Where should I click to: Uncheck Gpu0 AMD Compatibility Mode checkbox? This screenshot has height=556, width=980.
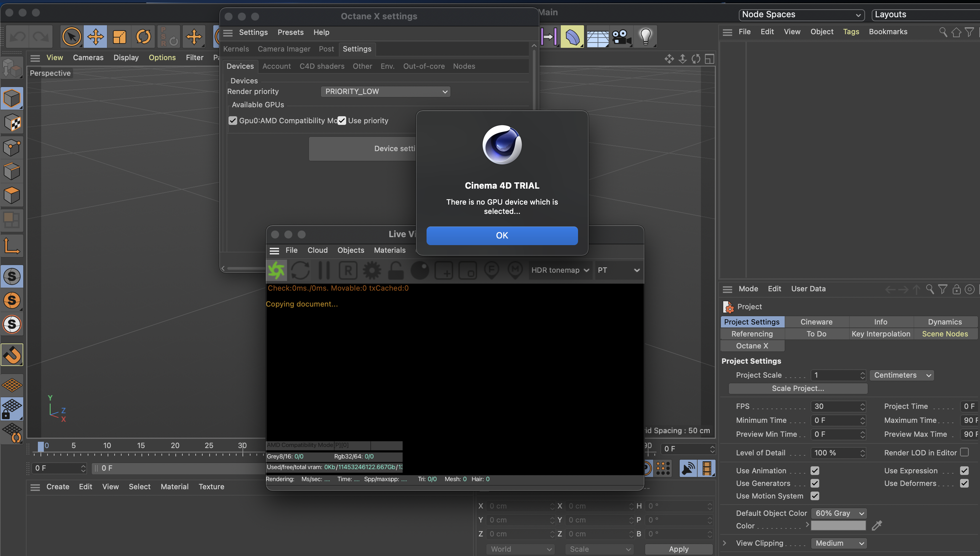coord(233,121)
